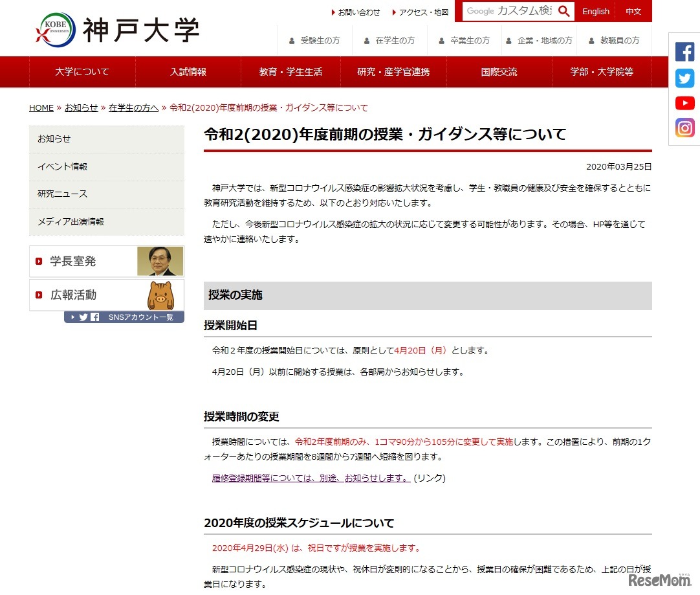This screenshot has width=700, height=595.
Task: Open the 入試情報 navigation menu
Action: click(x=187, y=72)
